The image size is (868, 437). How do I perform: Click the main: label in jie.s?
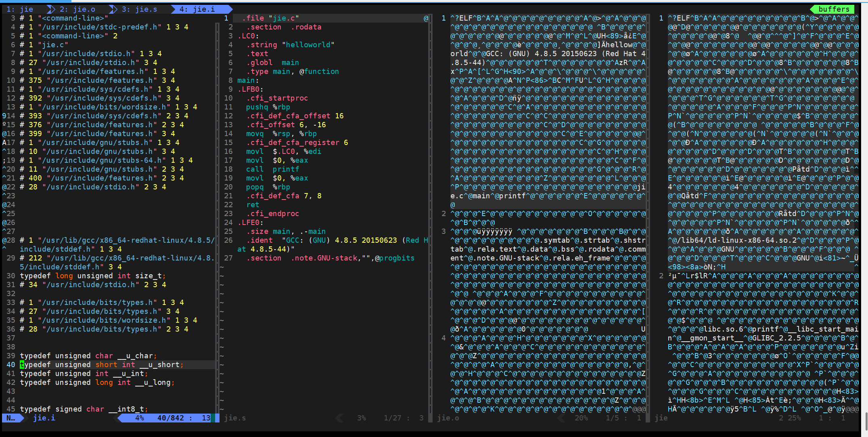pyautogui.click(x=248, y=80)
